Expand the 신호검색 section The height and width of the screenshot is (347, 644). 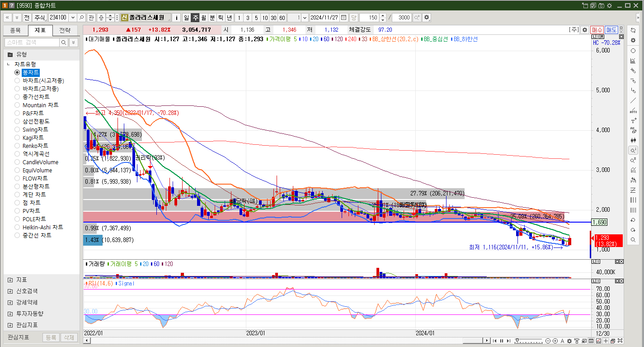pos(10,291)
